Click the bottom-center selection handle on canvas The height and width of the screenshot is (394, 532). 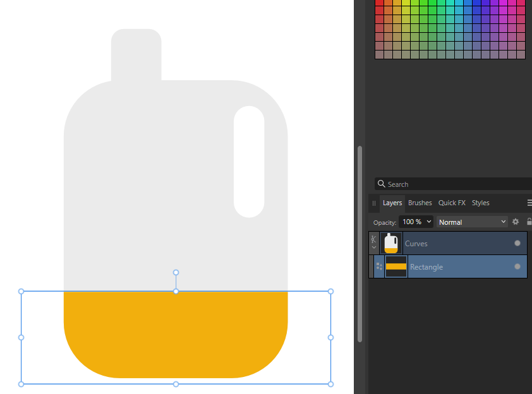(x=176, y=384)
